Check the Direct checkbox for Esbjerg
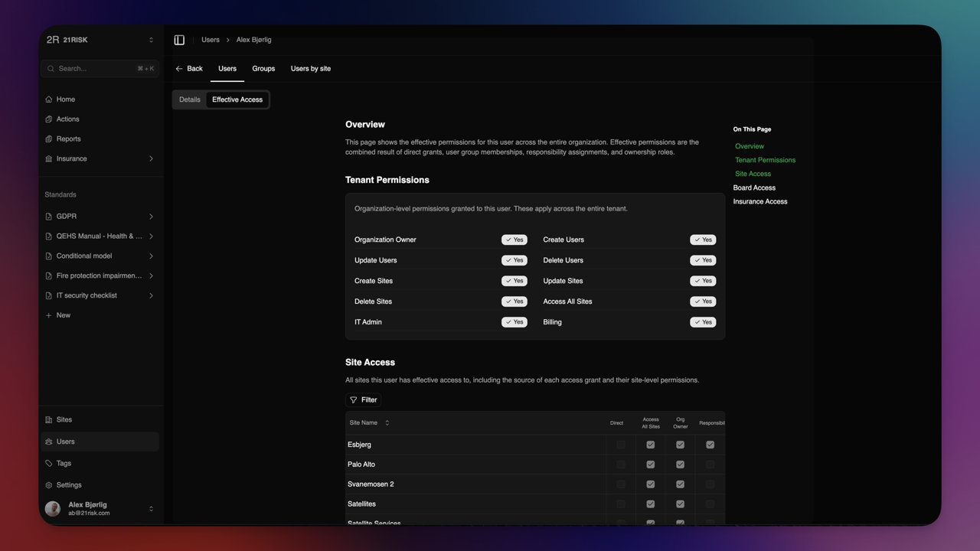The image size is (980, 551). (x=621, y=444)
